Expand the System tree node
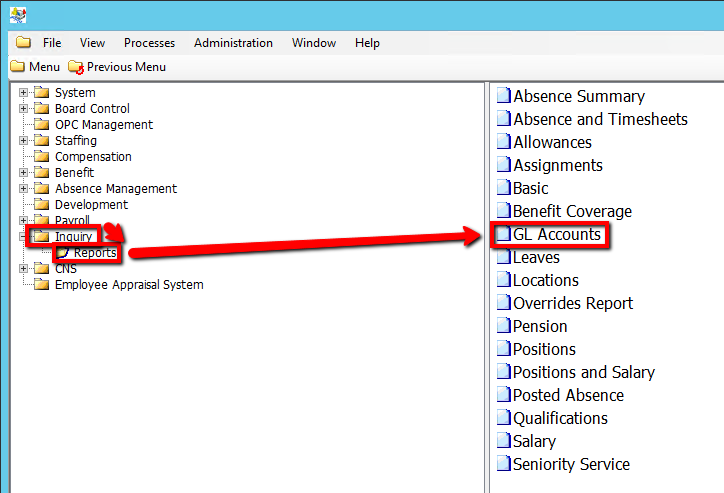The height and width of the screenshot is (493, 724). (x=24, y=93)
